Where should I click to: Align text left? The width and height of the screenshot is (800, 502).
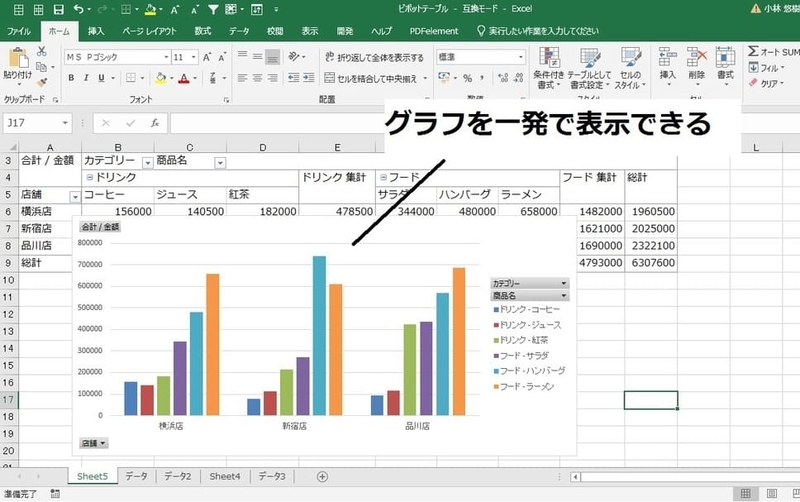[x=242, y=78]
